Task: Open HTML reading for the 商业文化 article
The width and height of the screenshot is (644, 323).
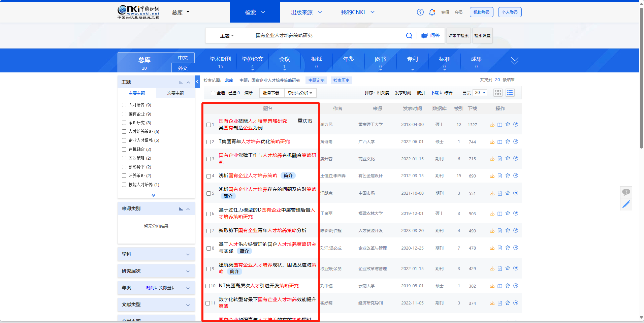Action: point(500,159)
